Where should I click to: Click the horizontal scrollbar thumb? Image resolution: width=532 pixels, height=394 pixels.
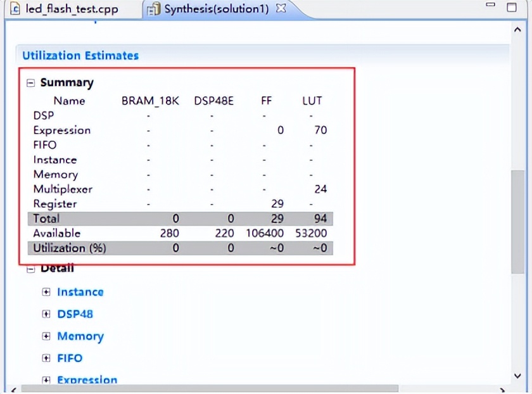[x=210, y=388]
